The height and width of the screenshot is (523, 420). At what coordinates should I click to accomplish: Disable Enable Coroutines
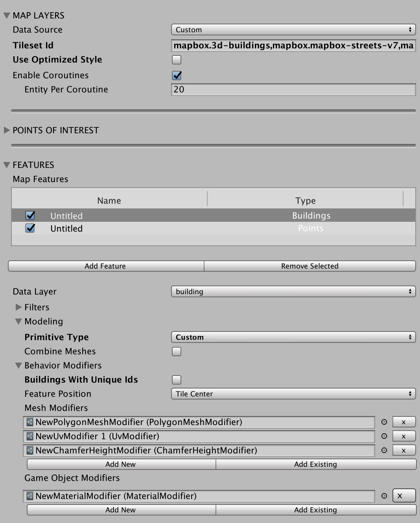tap(176, 75)
